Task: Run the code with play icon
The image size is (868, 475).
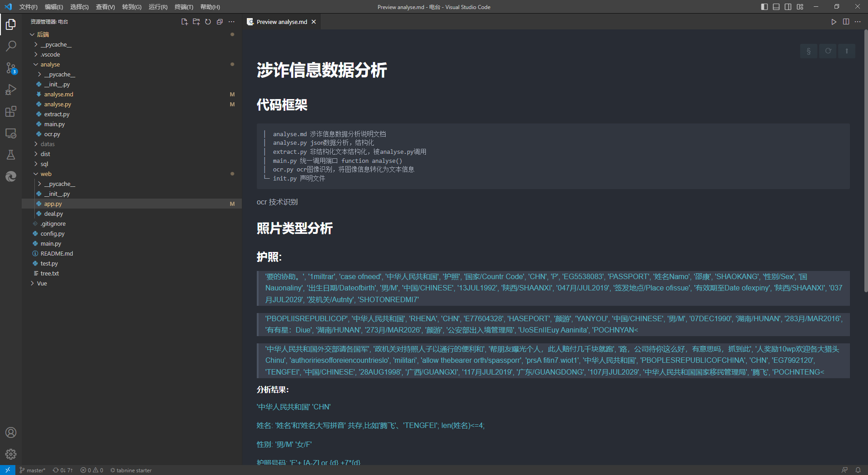Action: point(834,22)
